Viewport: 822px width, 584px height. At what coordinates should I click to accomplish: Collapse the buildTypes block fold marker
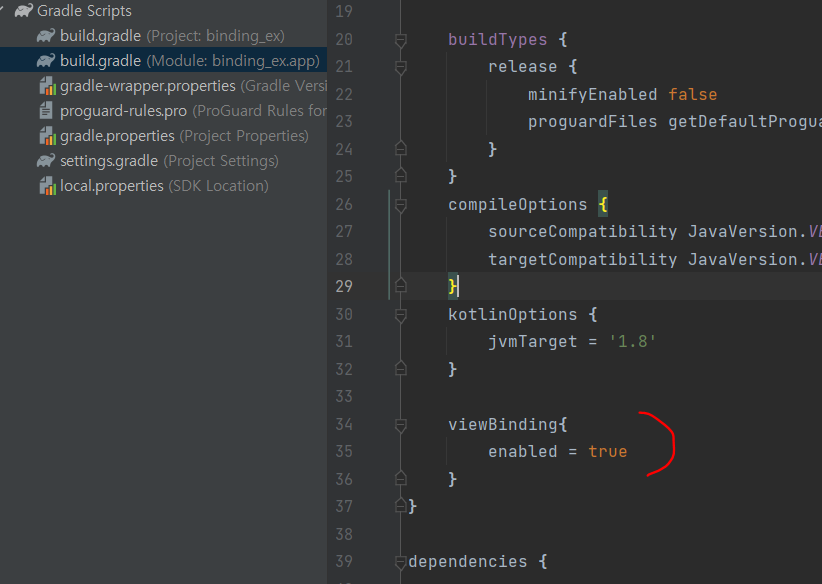coord(401,40)
